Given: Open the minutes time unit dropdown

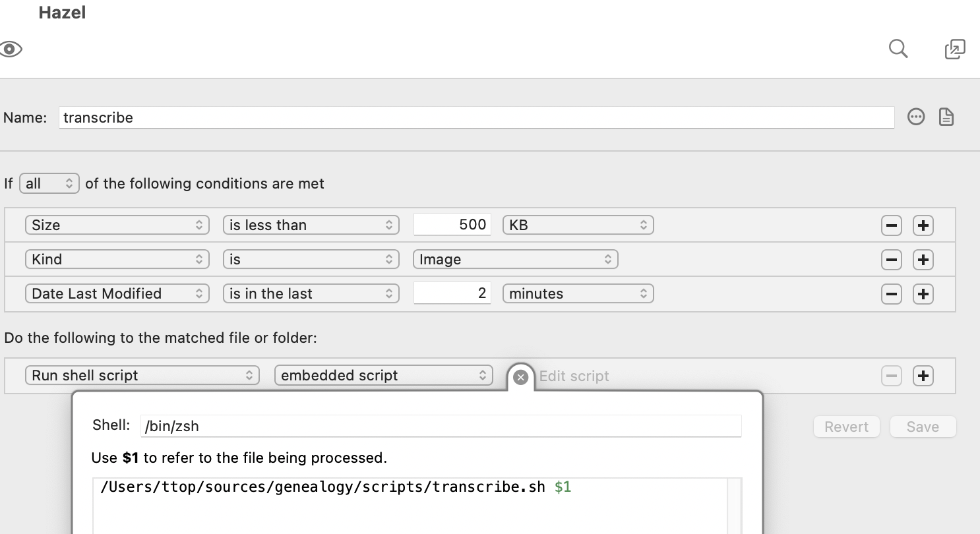Looking at the screenshot, I should click(x=578, y=294).
